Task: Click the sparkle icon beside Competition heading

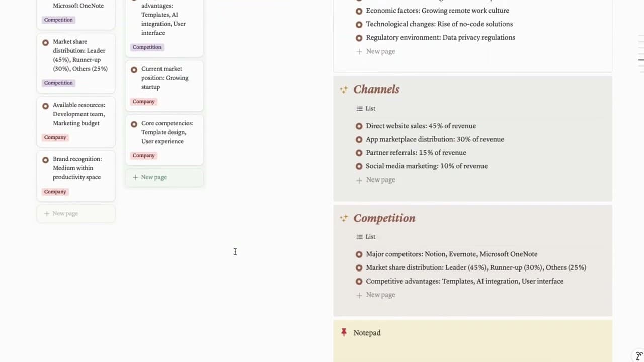Action: [x=344, y=218]
